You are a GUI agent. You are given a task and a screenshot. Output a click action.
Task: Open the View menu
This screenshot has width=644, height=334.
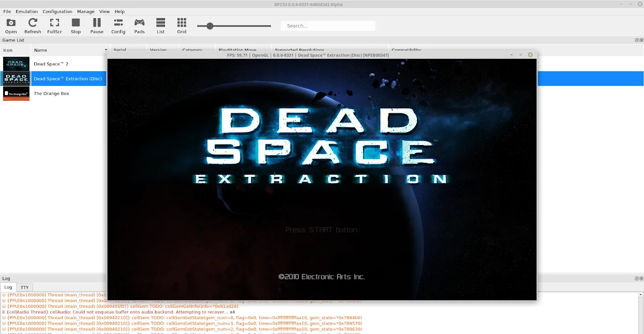(105, 12)
